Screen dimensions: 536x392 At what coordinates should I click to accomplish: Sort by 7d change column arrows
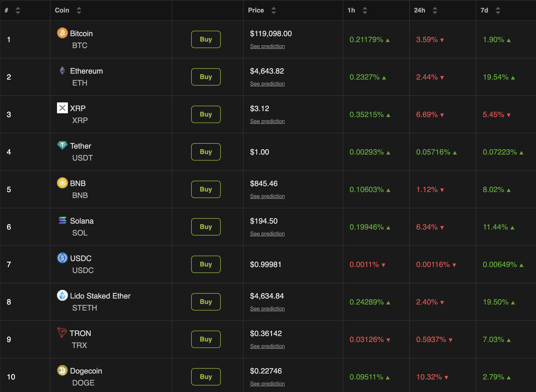pos(498,10)
